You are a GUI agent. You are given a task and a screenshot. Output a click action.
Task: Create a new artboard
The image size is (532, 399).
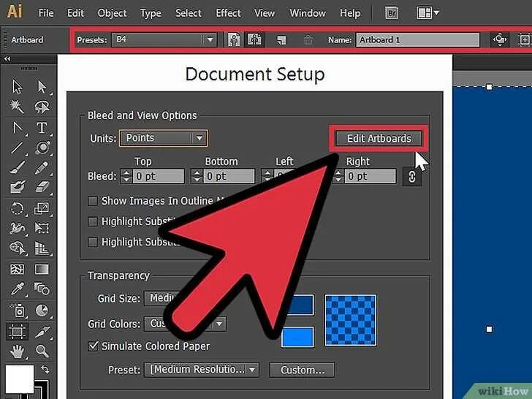[x=281, y=40]
